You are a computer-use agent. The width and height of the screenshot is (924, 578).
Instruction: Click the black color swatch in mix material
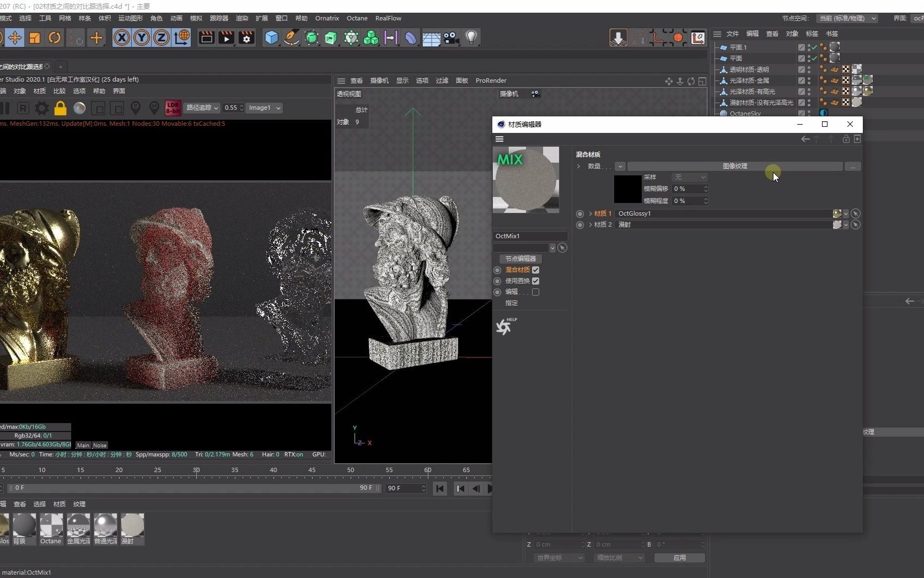[627, 189]
